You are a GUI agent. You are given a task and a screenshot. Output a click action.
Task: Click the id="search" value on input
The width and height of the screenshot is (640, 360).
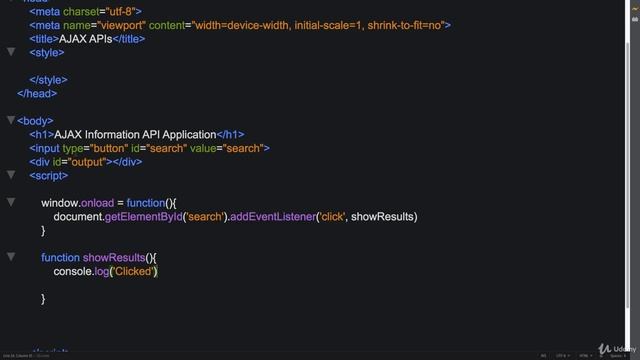[x=166, y=148]
